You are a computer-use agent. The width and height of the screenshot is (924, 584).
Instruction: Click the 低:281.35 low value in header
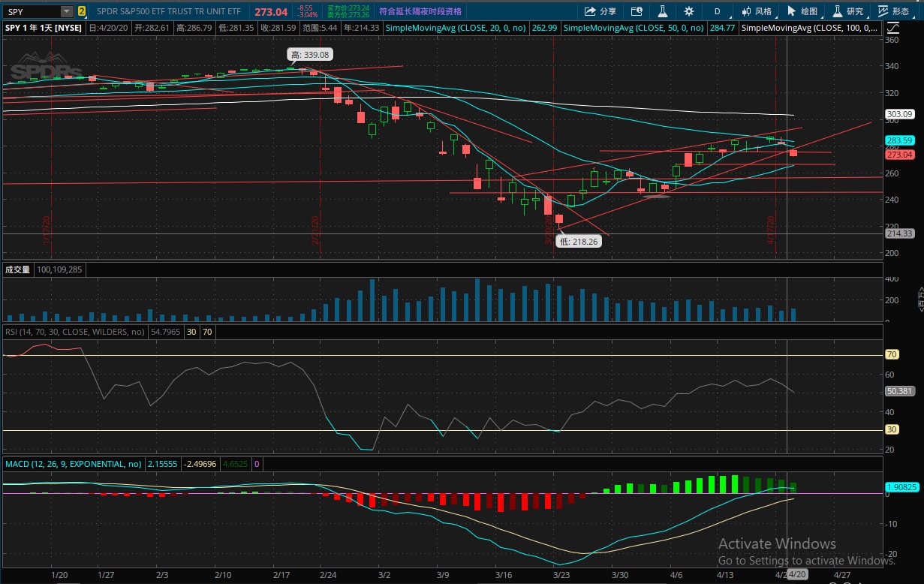click(x=236, y=27)
